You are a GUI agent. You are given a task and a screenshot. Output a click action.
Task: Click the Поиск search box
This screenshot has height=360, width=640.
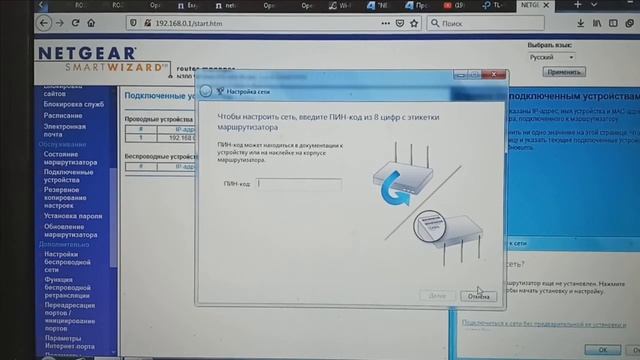(x=486, y=23)
